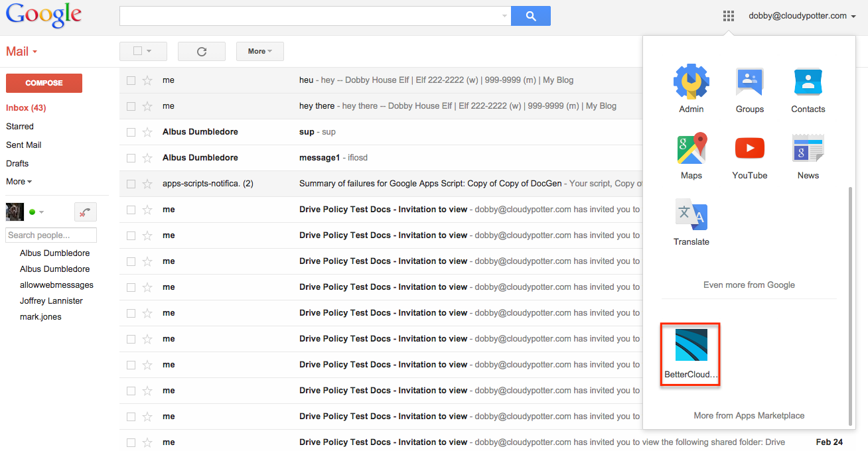The image size is (868, 451).
Task: Click the apps panel scrollbar
Action: (x=850, y=306)
